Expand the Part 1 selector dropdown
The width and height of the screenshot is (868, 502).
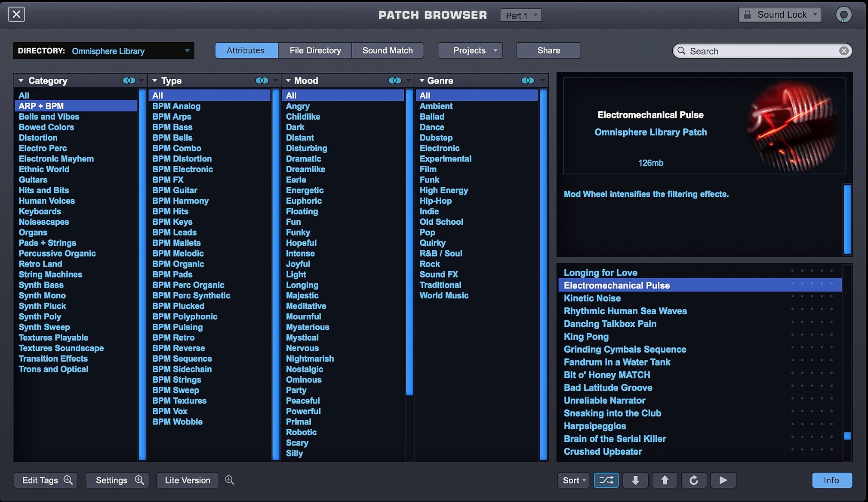[x=519, y=15]
